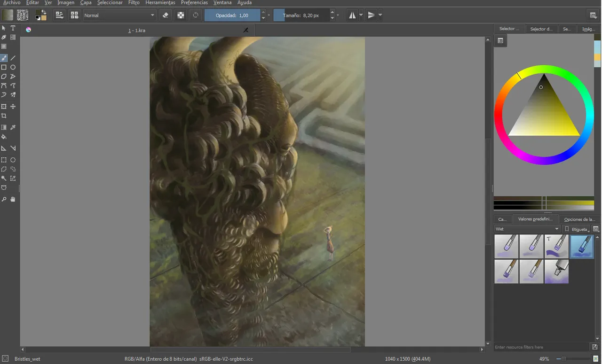Open workspace chooser at toolbar end

(x=593, y=15)
